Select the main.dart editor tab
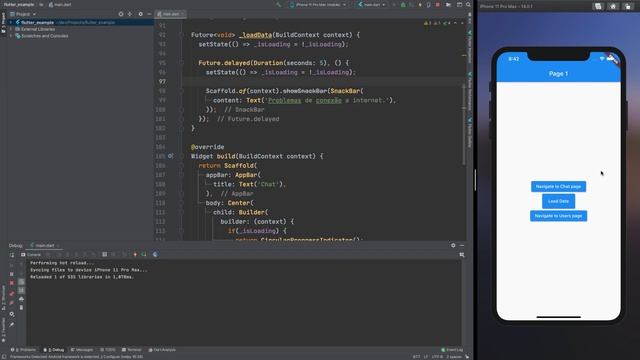The image size is (640, 360). pos(171,14)
